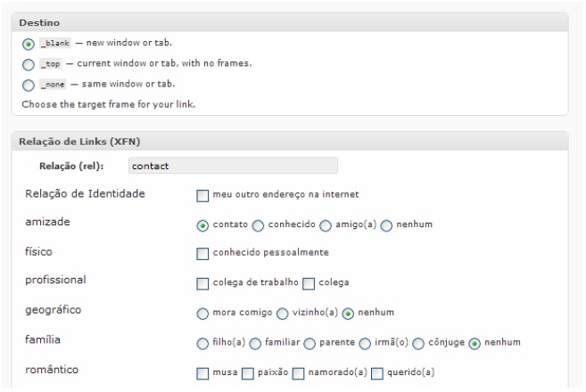
Task: Collapse the Relação de Links (XFN) header
Action: pos(290,141)
